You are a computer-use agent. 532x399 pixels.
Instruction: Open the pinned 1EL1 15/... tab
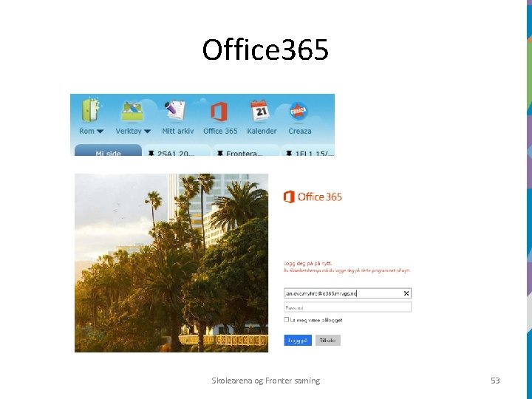[x=308, y=150]
